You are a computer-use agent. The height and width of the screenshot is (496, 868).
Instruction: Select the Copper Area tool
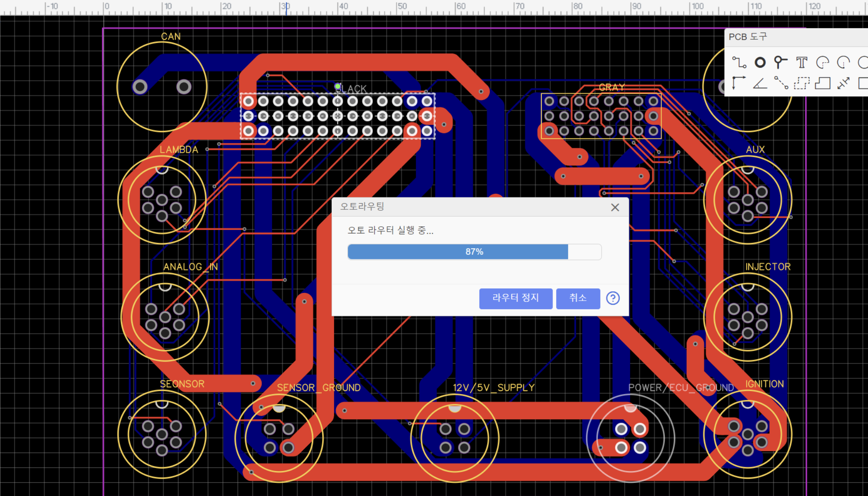click(x=802, y=83)
